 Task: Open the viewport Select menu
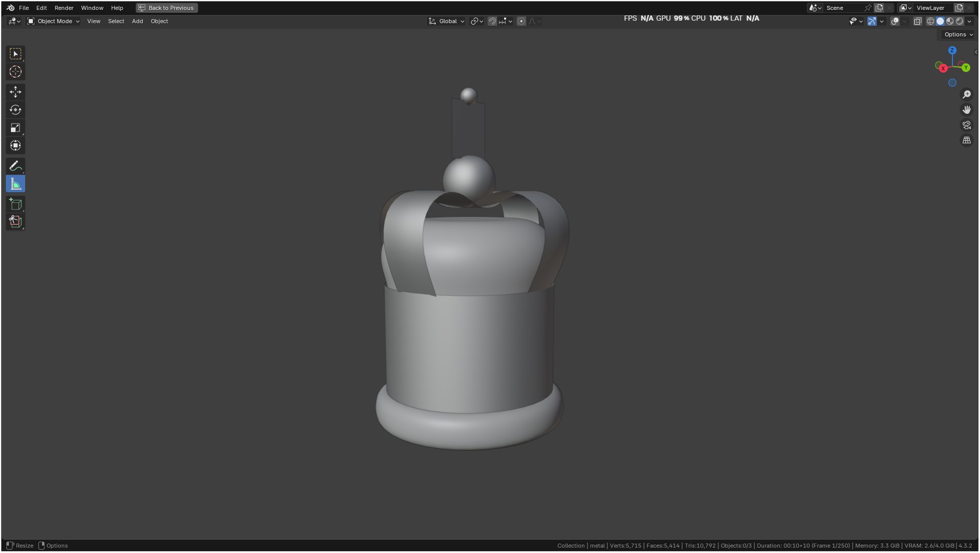pos(116,21)
